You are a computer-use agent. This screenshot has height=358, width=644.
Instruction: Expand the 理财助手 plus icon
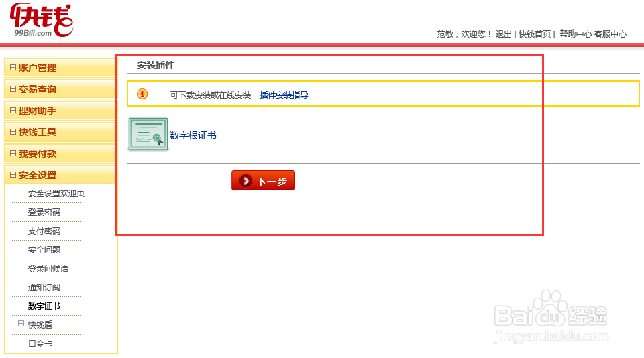coord(13,111)
